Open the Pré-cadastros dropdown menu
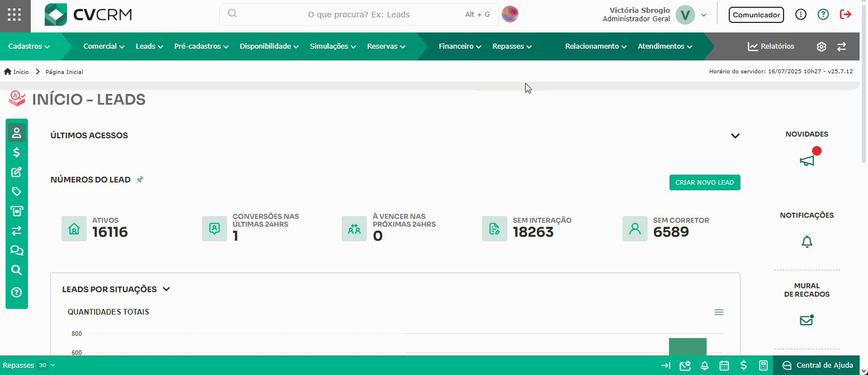Image resolution: width=868 pixels, height=375 pixels. pos(201,46)
